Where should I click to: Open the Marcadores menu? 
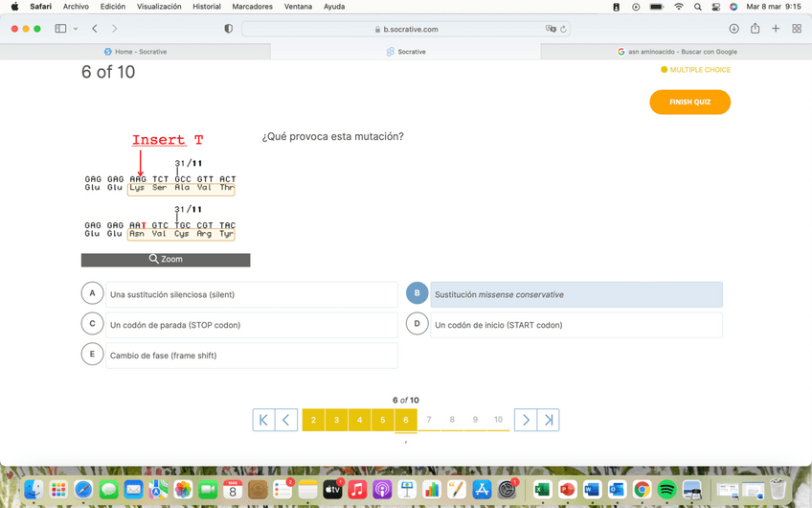[x=252, y=7]
